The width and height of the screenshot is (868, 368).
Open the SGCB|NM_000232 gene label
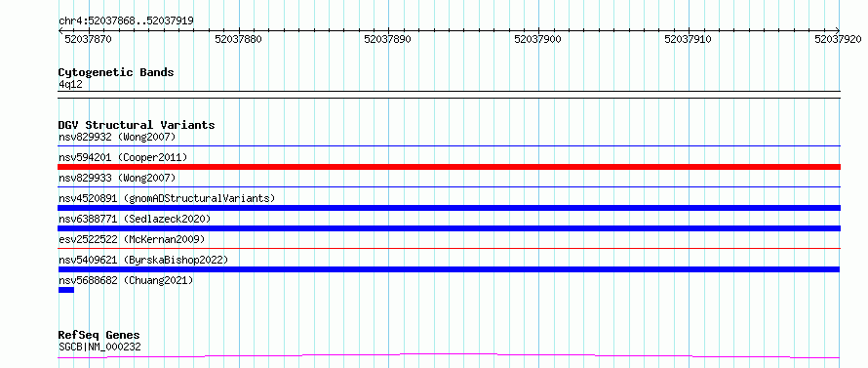pos(99,347)
